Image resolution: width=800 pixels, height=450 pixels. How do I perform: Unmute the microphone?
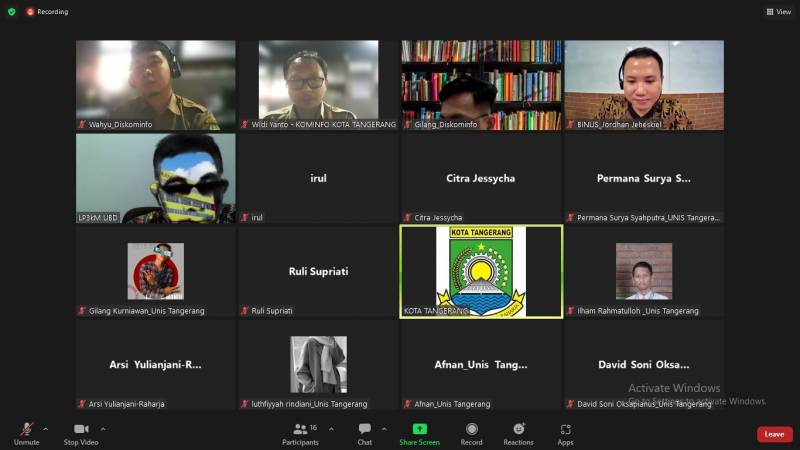pyautogui.click(x=26, y=432)
